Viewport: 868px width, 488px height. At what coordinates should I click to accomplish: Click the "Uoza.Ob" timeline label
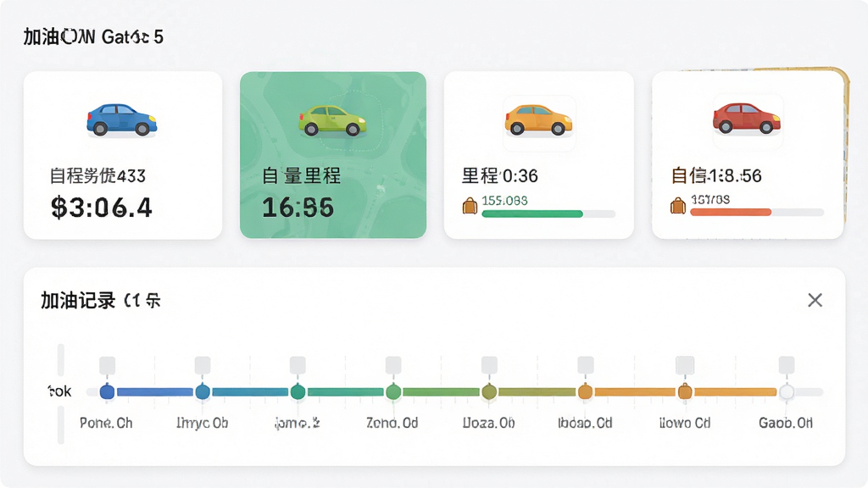489,424
